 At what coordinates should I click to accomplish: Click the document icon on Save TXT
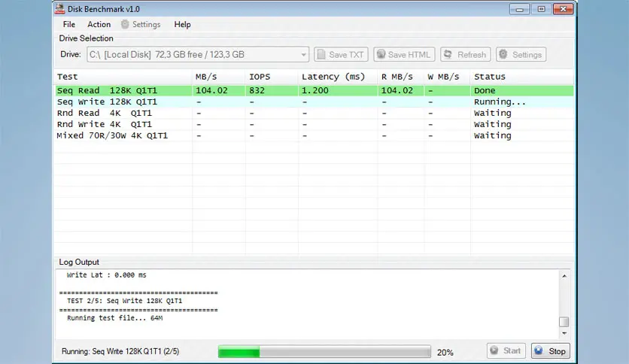click(x=321, y=54)
